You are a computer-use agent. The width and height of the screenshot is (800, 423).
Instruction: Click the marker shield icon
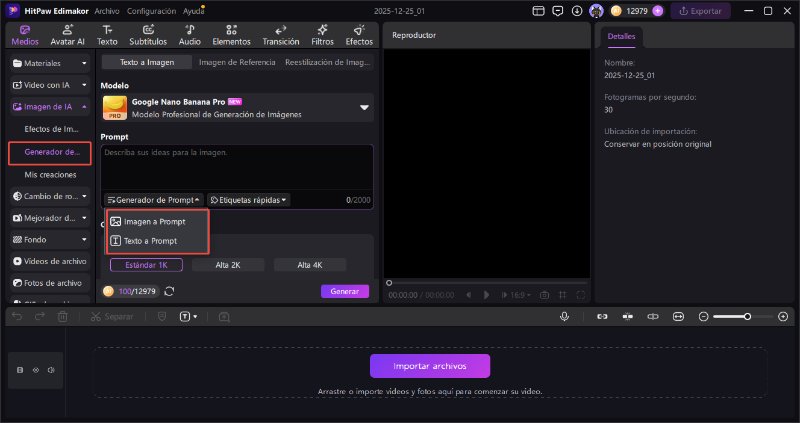pyautogui.click(x=162, y=317)
